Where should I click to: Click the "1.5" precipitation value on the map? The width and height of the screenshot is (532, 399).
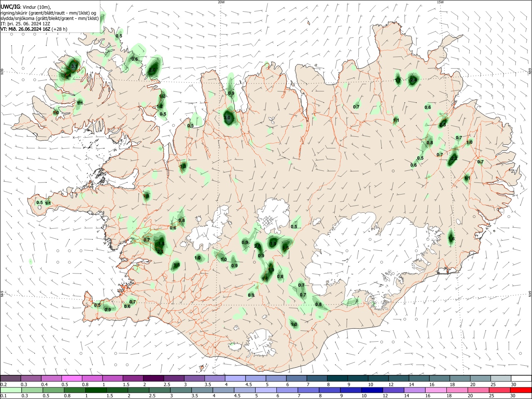(x=286, y=248)
